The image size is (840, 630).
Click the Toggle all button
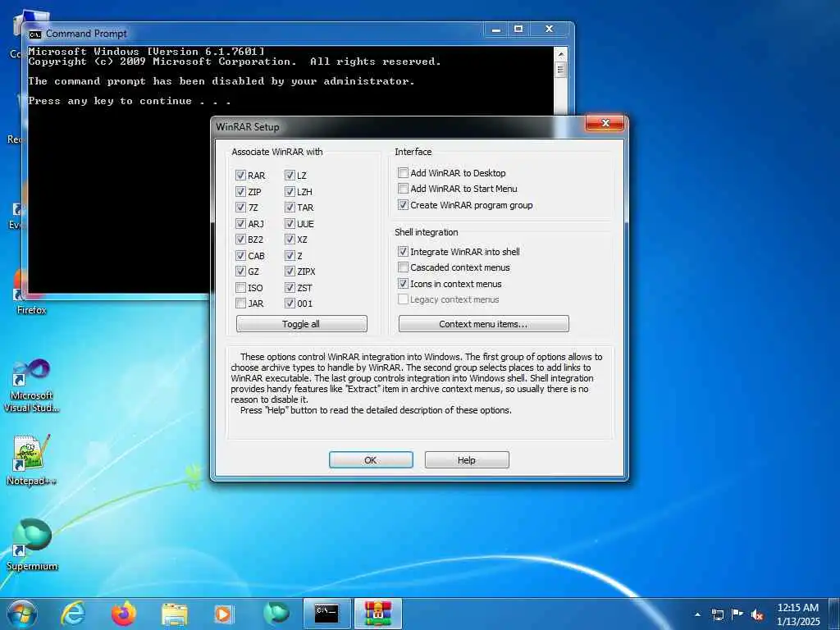(302, 323)
